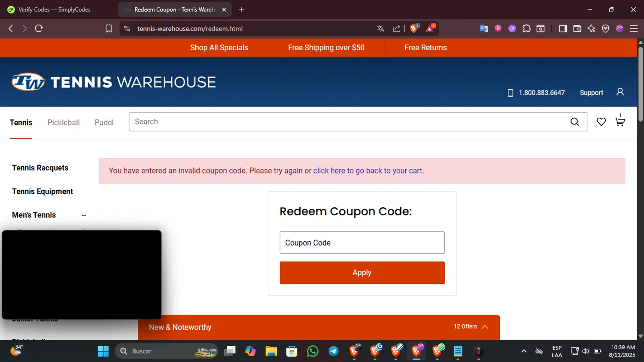The width and height of the screenshot is (644, 362).
Task: Open Brave Wallet icon
Action: tap(577, 28)
